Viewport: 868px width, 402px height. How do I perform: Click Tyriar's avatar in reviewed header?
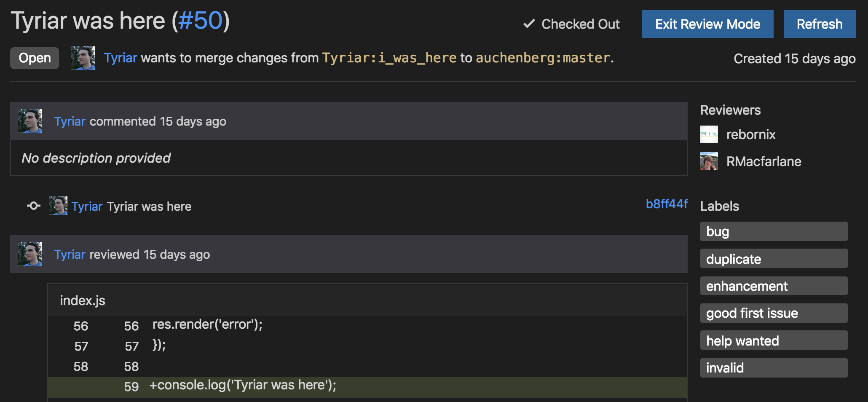30,254
